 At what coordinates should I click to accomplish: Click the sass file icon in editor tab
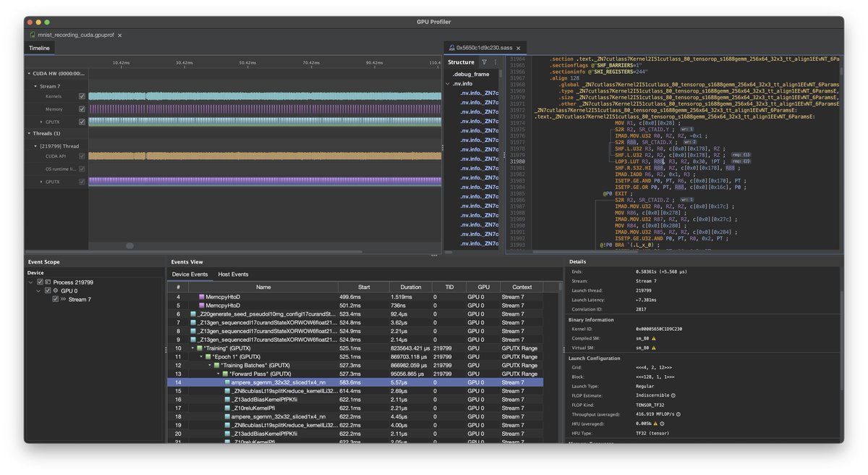451,48
